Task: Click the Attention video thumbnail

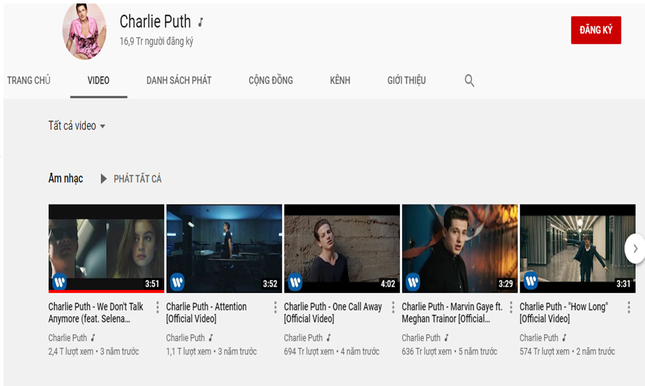Action: coord(224,249)
